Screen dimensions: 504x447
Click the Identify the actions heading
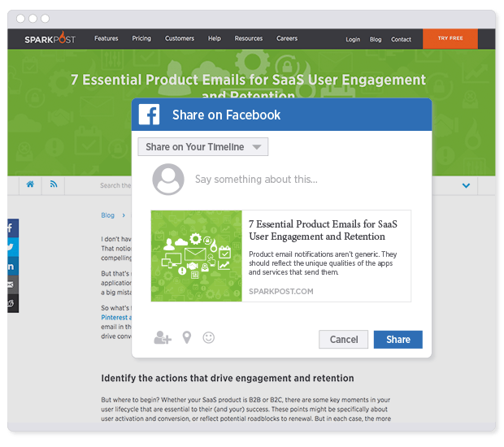point(228,378)
